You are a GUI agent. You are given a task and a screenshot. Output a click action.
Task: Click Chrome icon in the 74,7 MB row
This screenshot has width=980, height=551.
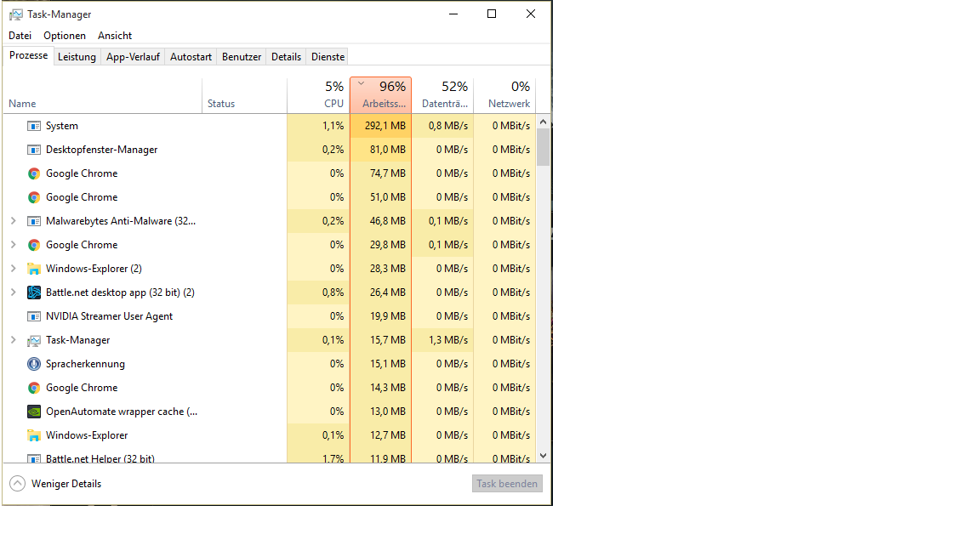point(34,173)
